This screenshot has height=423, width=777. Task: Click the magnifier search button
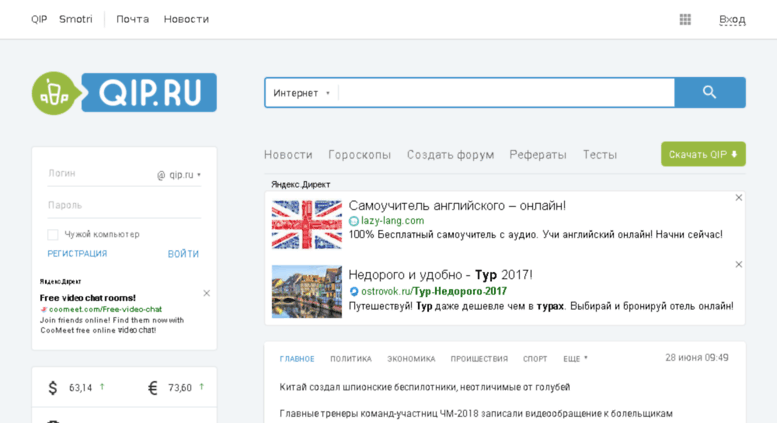tap(710, 92)
